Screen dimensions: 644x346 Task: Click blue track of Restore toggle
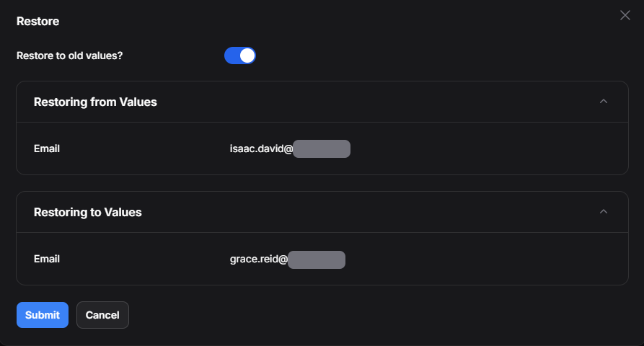coord(232,56)
